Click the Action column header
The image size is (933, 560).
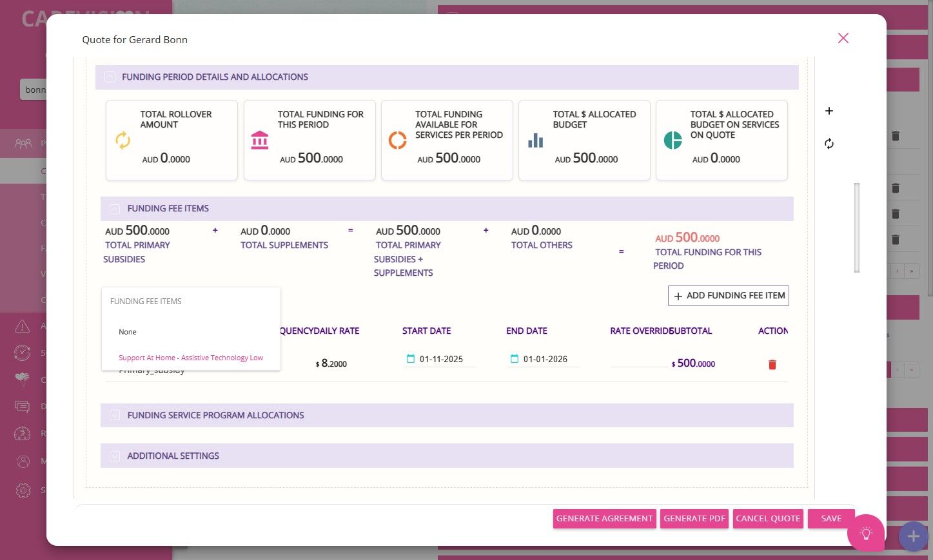[773, 331]
